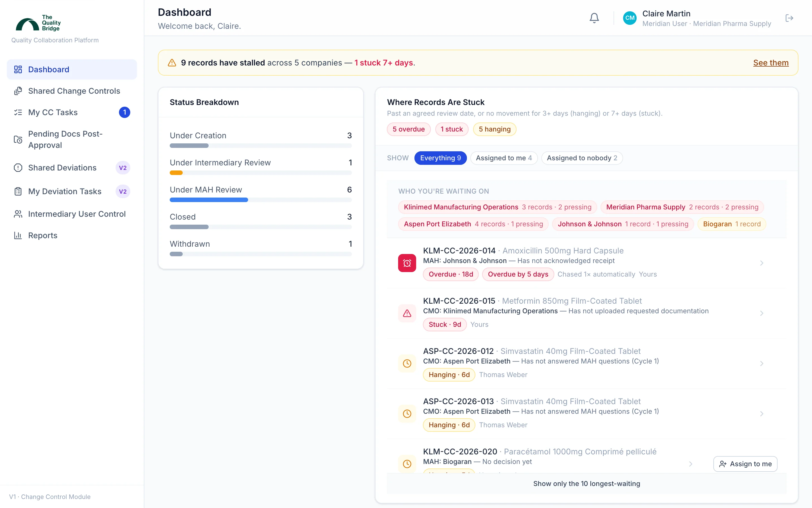Expand ASP-CC-2026-013 row chevron
812x508 pixels.
click(762, 413)
